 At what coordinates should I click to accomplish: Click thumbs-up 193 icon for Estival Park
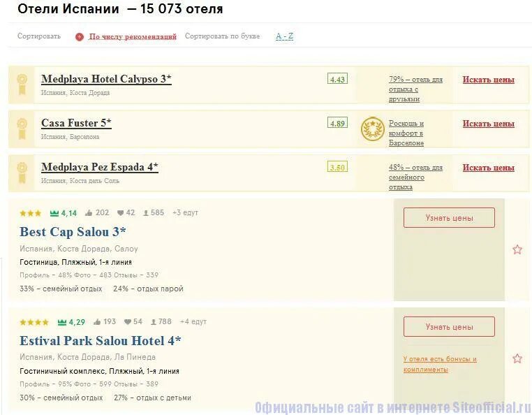coord(97,322)
